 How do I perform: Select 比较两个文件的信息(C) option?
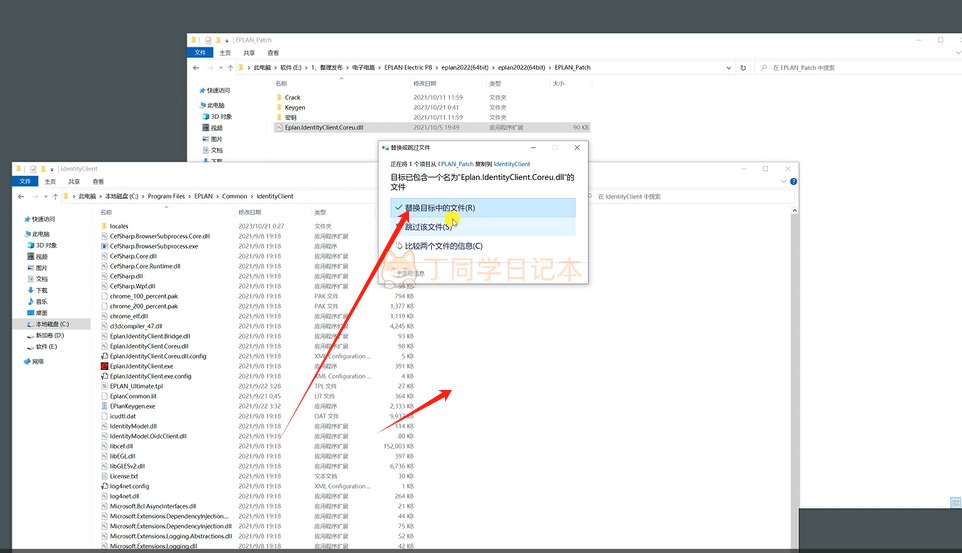[x=443, y=246]
